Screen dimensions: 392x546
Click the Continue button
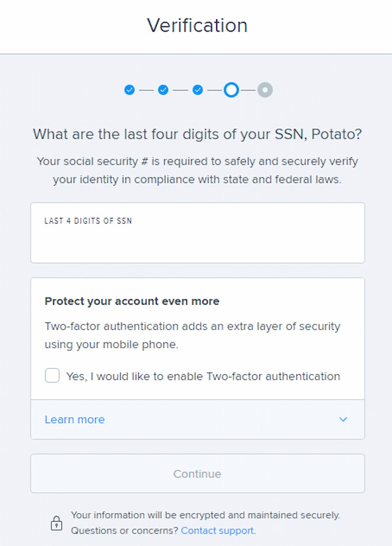tap(198, 473)
